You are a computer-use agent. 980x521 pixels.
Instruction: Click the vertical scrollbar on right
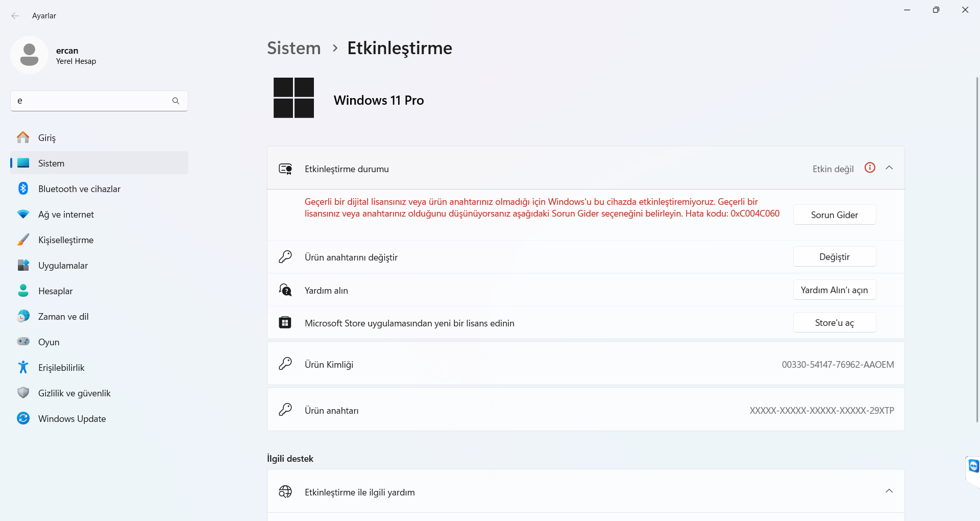(x=977, y=250)
